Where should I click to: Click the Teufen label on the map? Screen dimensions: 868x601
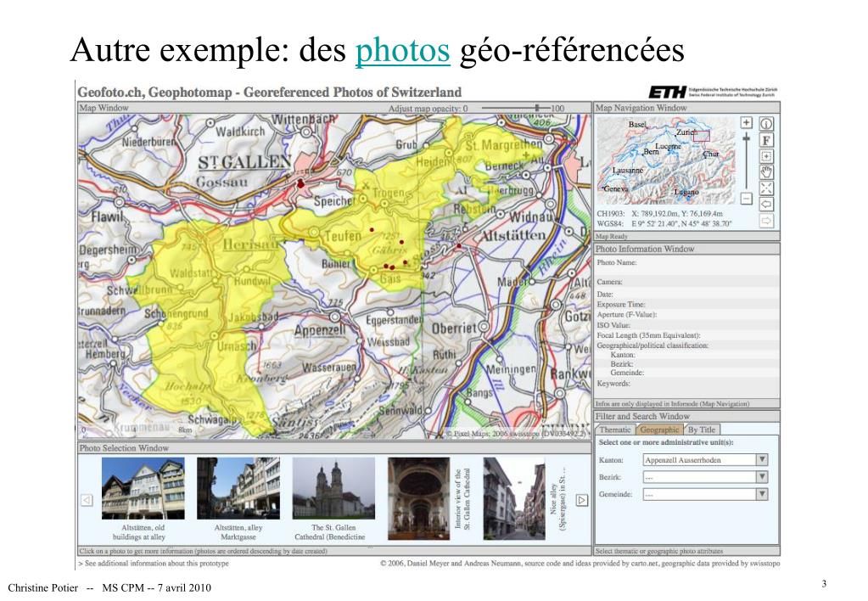click(343, 236)
